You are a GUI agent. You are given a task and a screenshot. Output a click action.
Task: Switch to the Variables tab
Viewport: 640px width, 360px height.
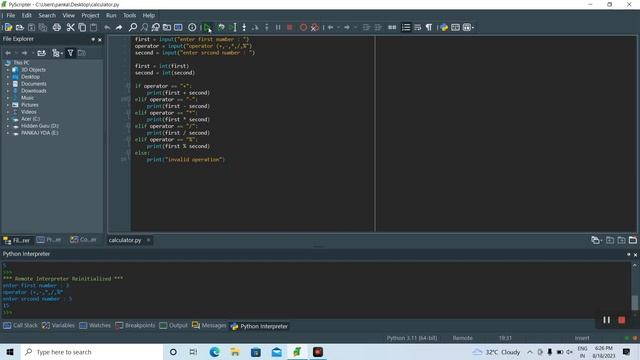click(58, 325)
